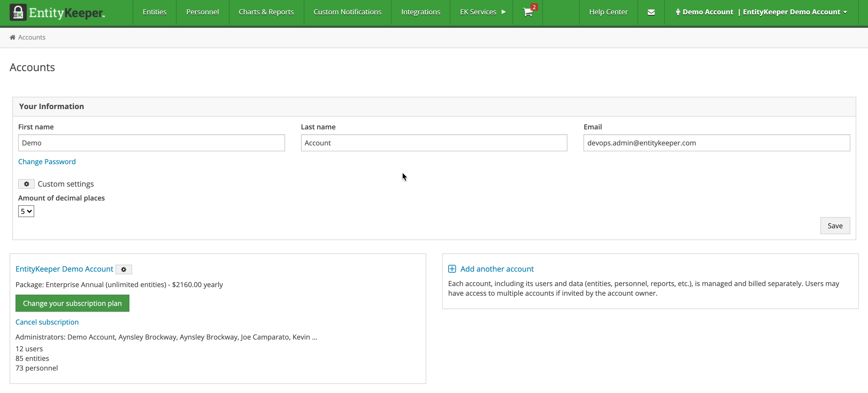Viewport: 868px width, 393px height.
Task: Expand the Demo Account user dropdown
Action: [x=761, y=12]
